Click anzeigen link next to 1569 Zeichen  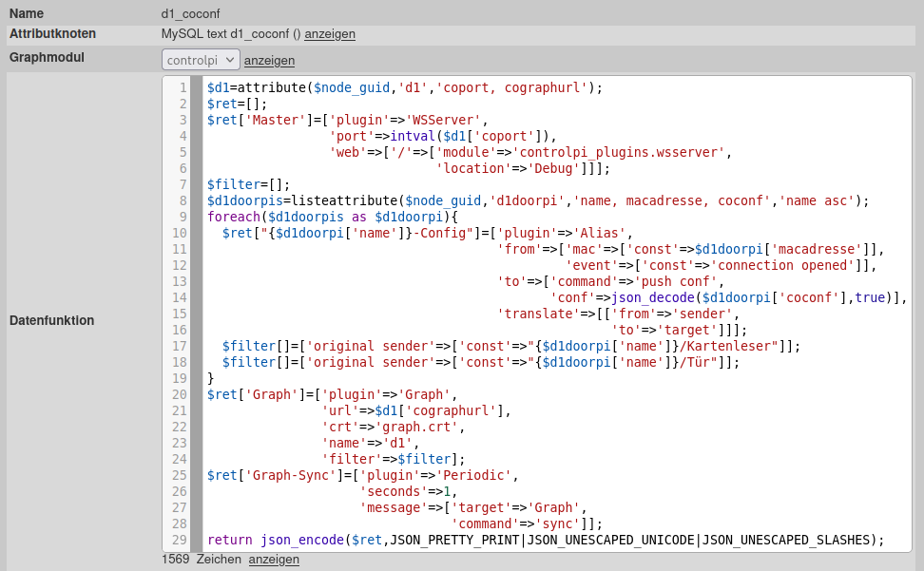274,560
